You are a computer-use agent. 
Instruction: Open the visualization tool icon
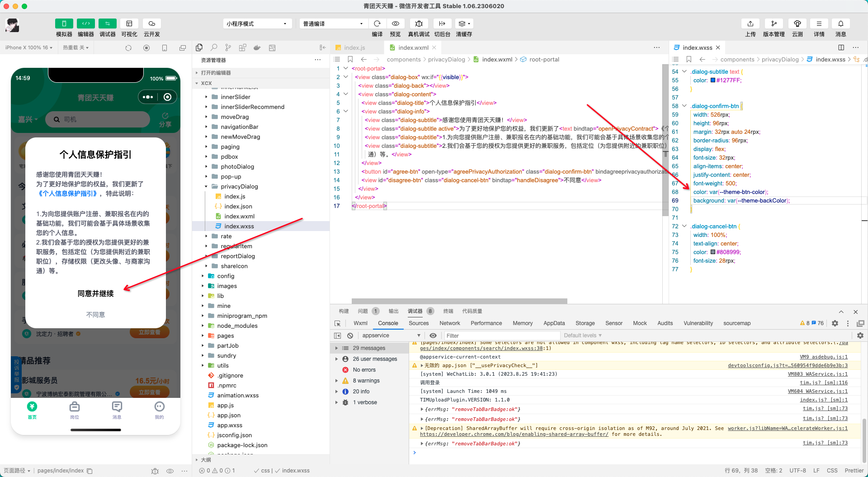coord(129,24)
